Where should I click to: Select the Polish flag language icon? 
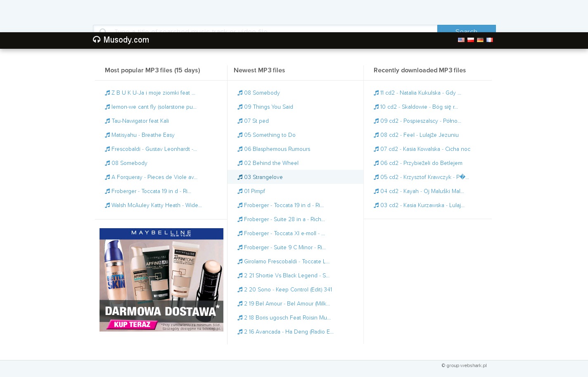470,40
